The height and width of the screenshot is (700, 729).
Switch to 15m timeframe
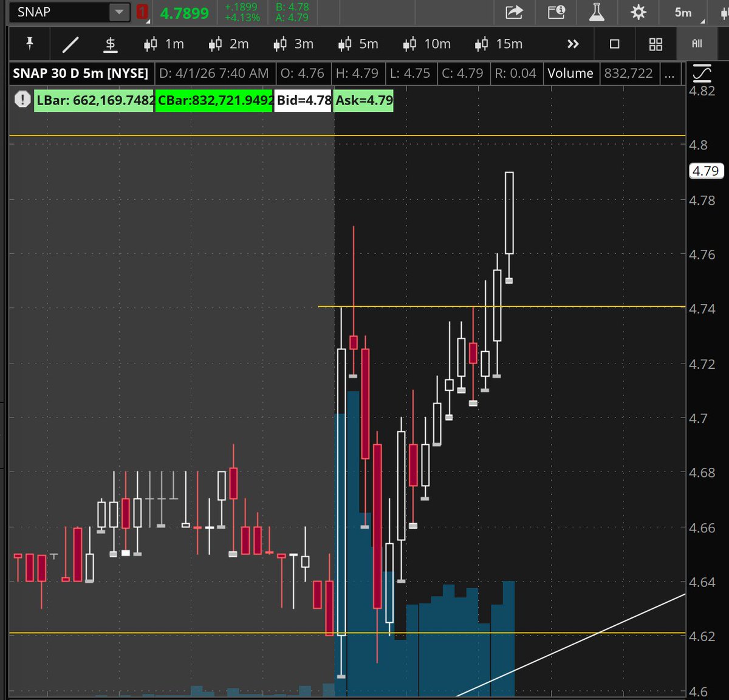click(498, 44)
